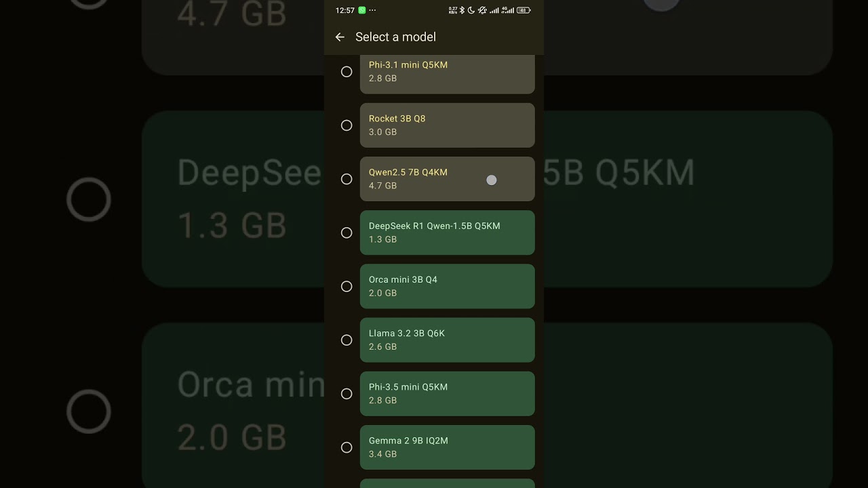Screen dimensions: 868x488
Task: Click the 2.6 GB size under Llama 3.2
Action: coord(382,347)
